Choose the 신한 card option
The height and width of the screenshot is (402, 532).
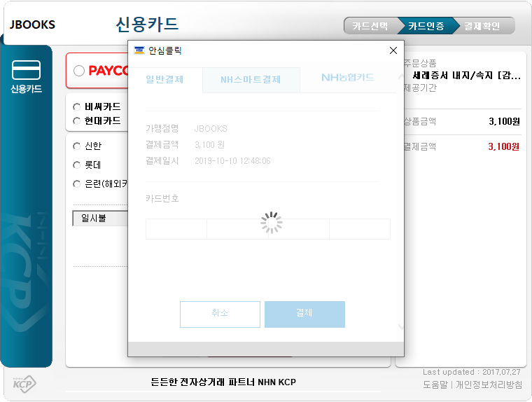point(77,146)
